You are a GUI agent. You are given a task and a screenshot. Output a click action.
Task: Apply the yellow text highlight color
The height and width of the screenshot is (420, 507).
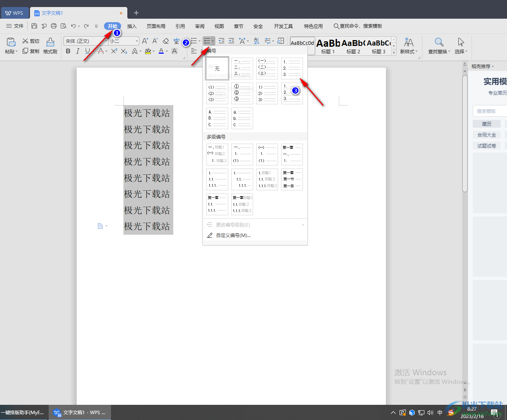[148, 51]
